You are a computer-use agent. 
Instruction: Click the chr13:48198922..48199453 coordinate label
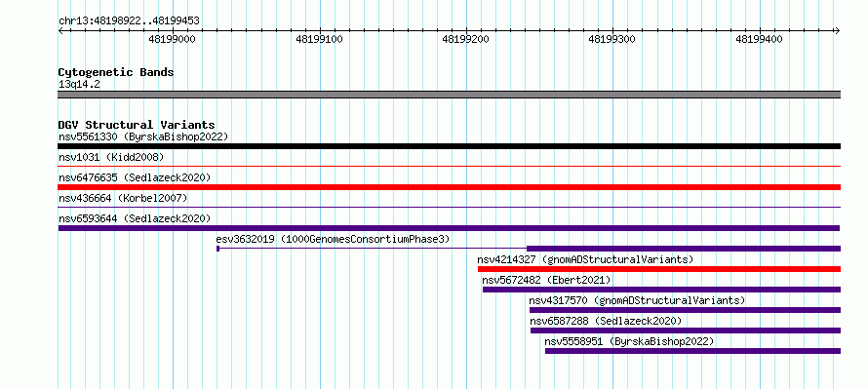tap(129, 21)
